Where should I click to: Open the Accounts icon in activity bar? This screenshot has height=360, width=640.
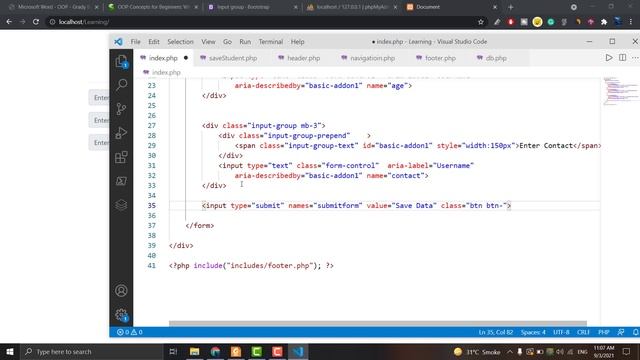[121, 291]
